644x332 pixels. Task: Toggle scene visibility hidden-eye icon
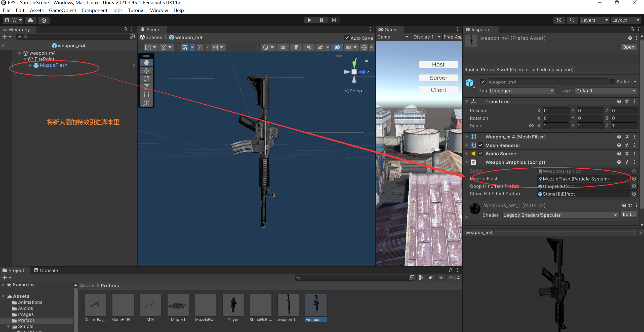point(337,47)
